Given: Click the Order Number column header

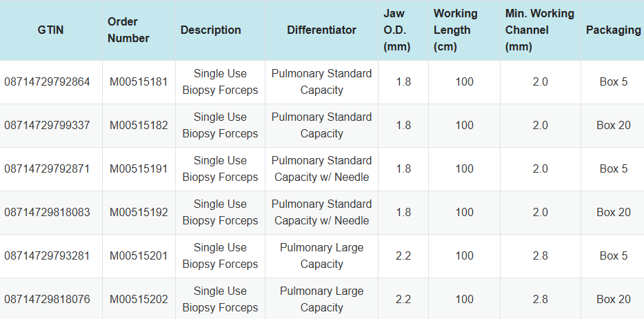Looking at the screenshot, I should pyautogui.click(x=128, y=30).
